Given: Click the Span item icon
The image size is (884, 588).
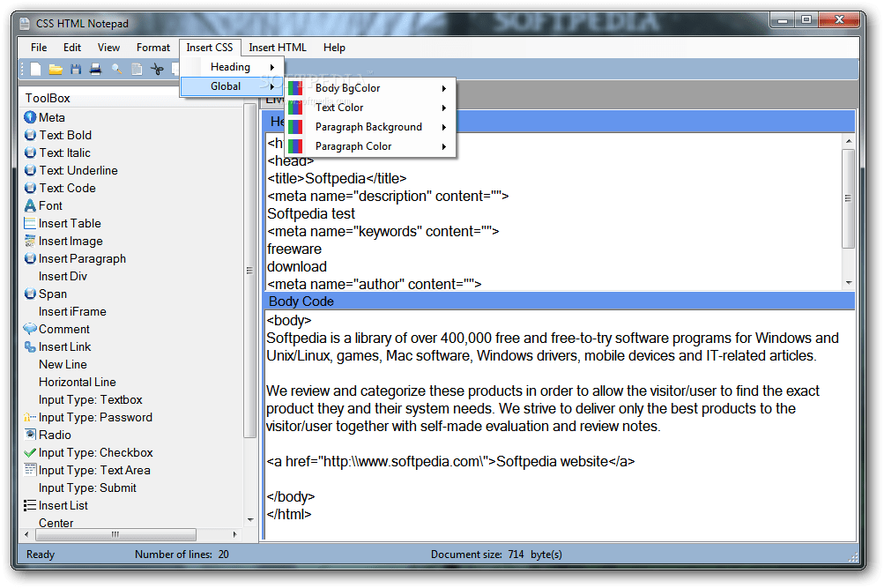Looking at the screenshot, I should (x=31, y=294).
